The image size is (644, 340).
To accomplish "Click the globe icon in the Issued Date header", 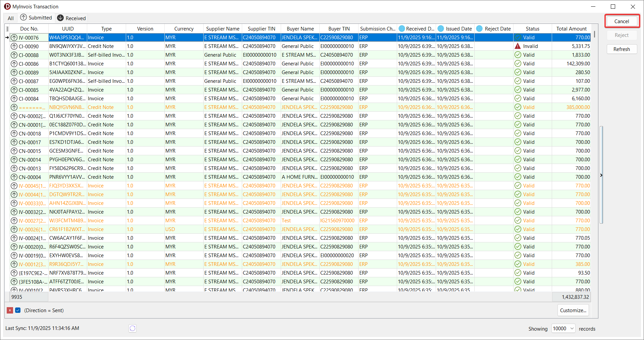I will tap(441, 29).
